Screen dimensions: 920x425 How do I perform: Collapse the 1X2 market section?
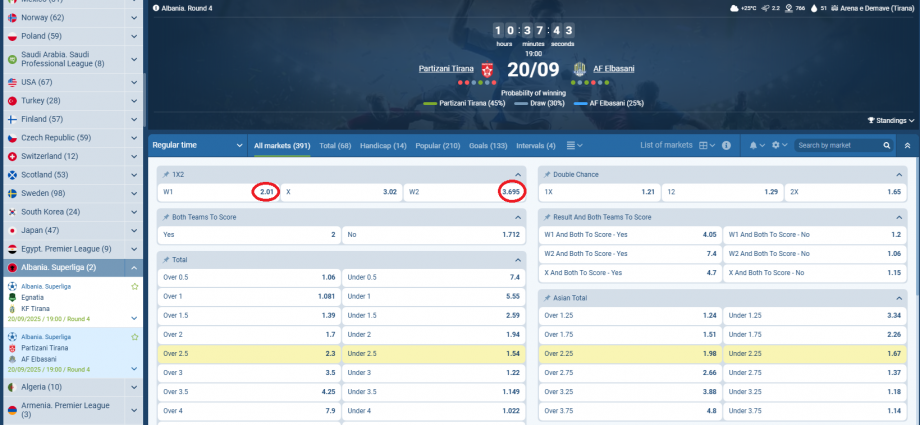click(x=518, y=175)
